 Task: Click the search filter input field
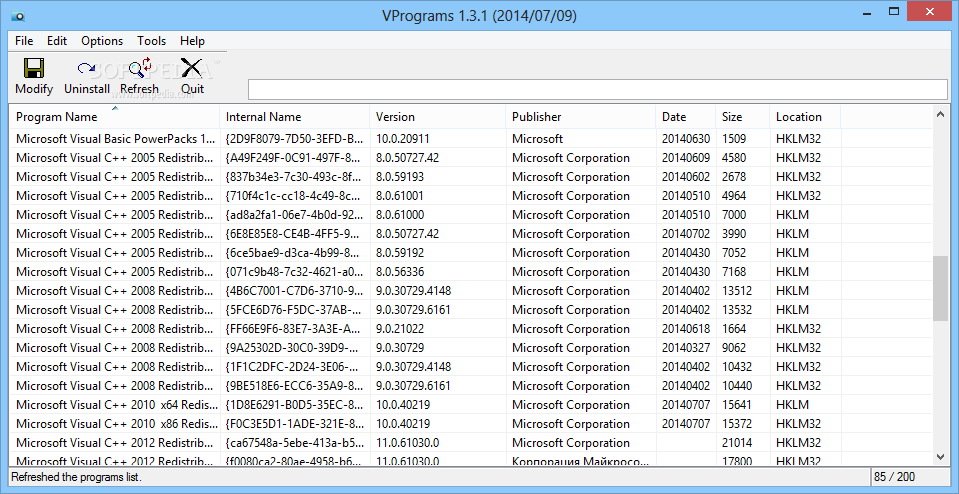point(597,89)
